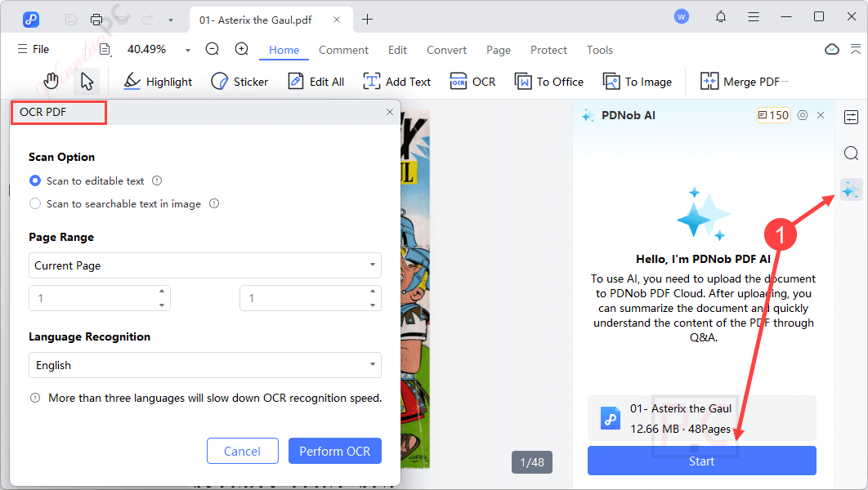868x490 pixels.
Task: Open the Page Range dropdown
Action: coord(204,265)
